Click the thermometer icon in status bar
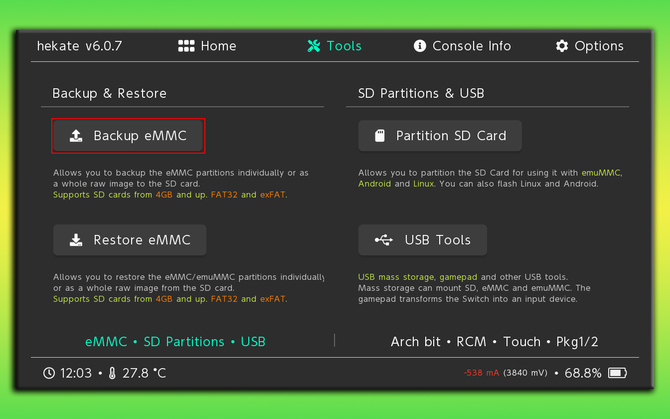 pyautogui.click(x=112, y=373)
